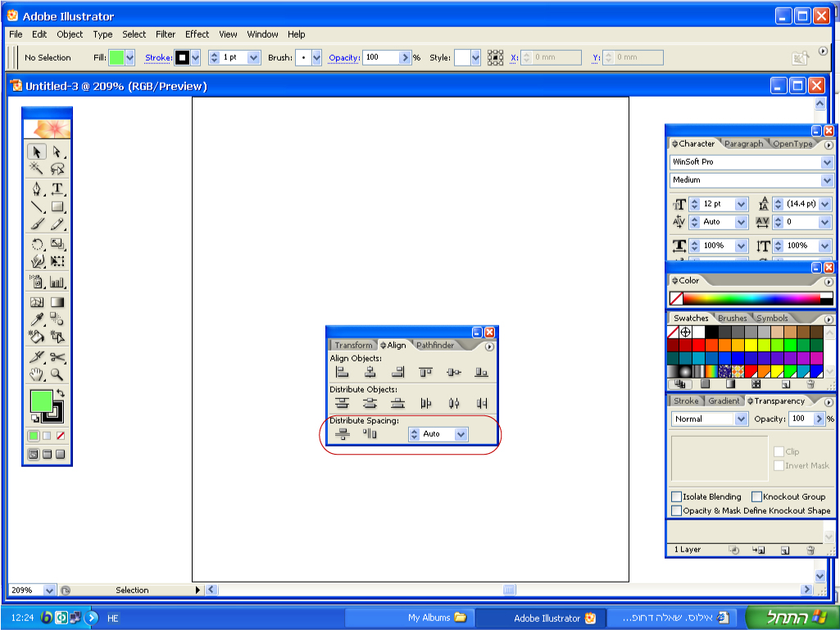Click Vertical Distribute Space icon
The height and width of the screenshot is (630, 840).
[343, 434]
